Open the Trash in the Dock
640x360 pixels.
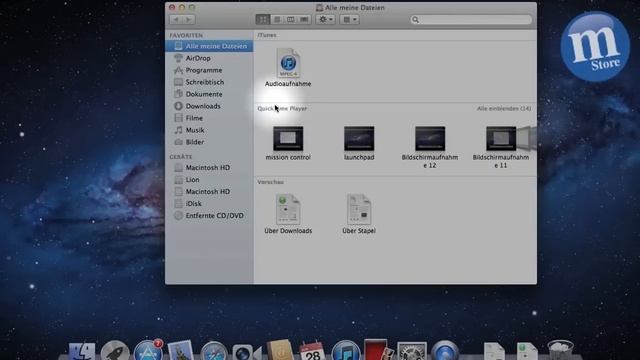point(560,351)
